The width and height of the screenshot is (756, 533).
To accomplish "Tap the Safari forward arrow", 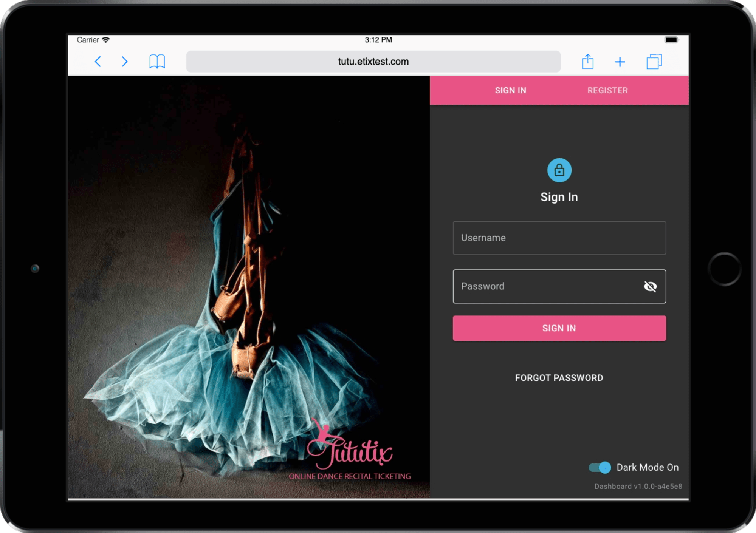I will pos(124,62).
